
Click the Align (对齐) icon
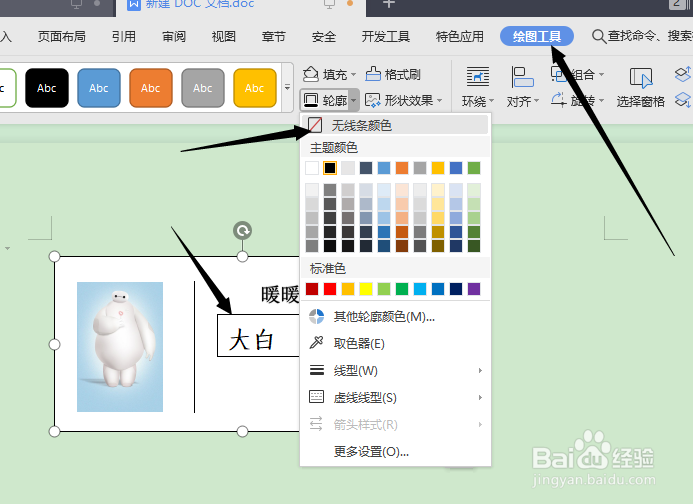coord(522,76)
